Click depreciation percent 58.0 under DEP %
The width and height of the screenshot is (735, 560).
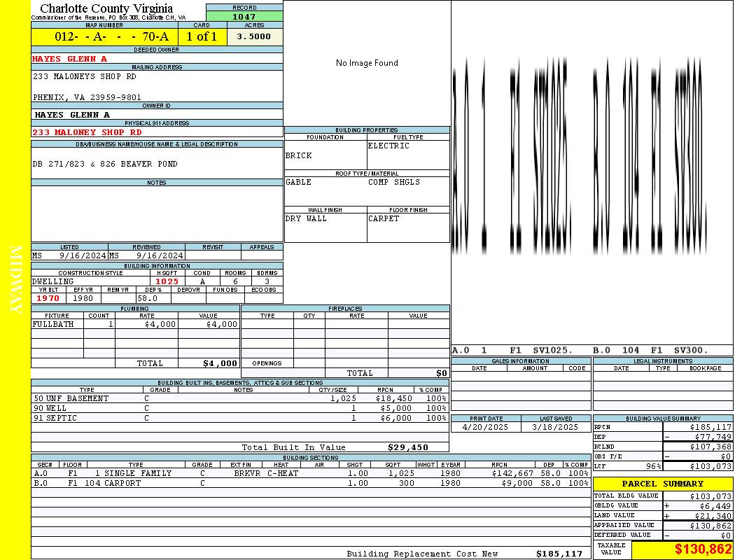click(x=148, y=298)
